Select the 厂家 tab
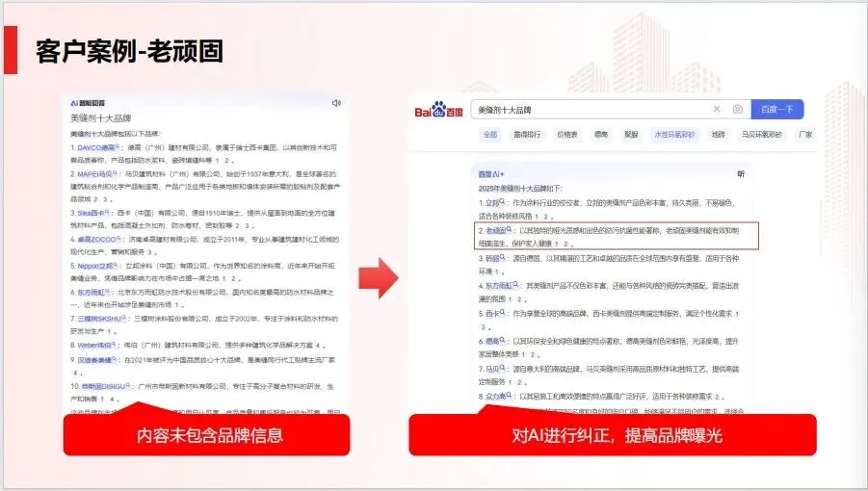Image resolution: width=868 pixels, height=491 pixels. pos(805,135)
